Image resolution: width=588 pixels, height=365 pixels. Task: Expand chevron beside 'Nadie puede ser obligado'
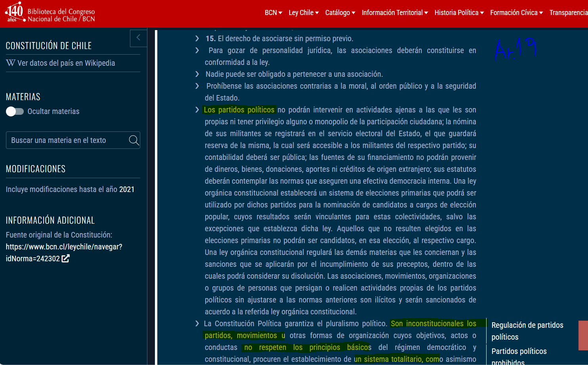click(x=197, y=74)
